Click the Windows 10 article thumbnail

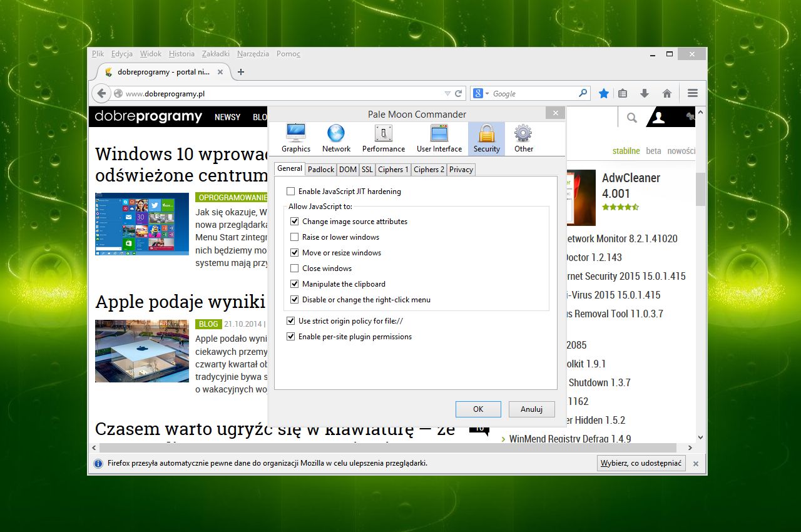pos(142,224)
